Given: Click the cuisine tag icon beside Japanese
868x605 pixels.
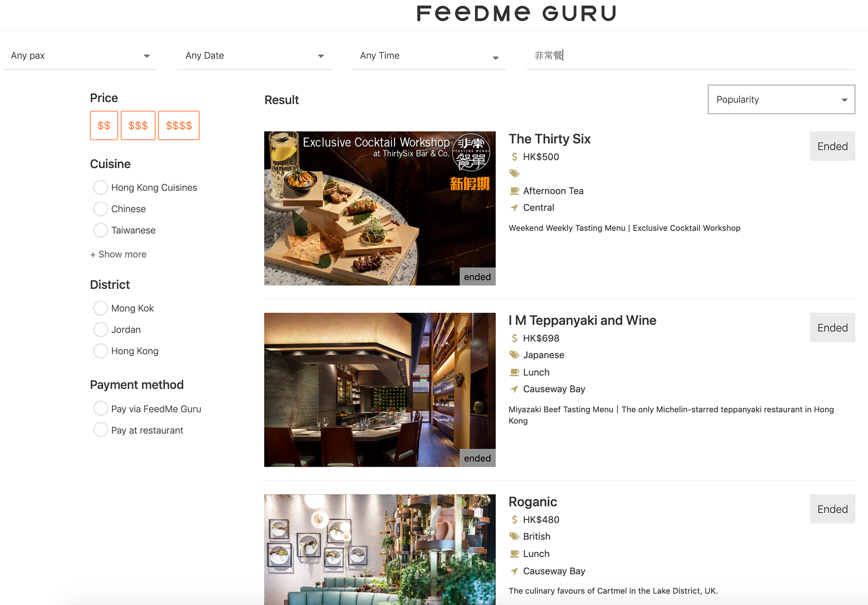Looking at the screenshot, I should pos(514,355).
